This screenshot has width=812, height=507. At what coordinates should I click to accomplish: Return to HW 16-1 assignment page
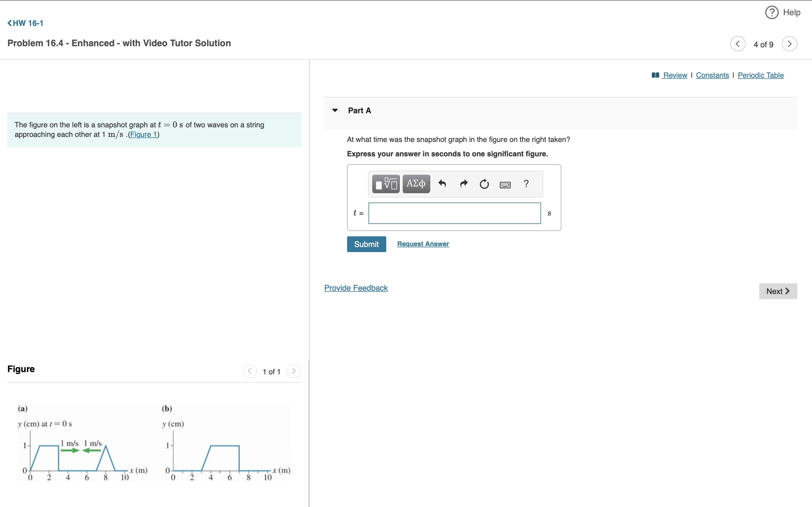[x=25, y=23]
